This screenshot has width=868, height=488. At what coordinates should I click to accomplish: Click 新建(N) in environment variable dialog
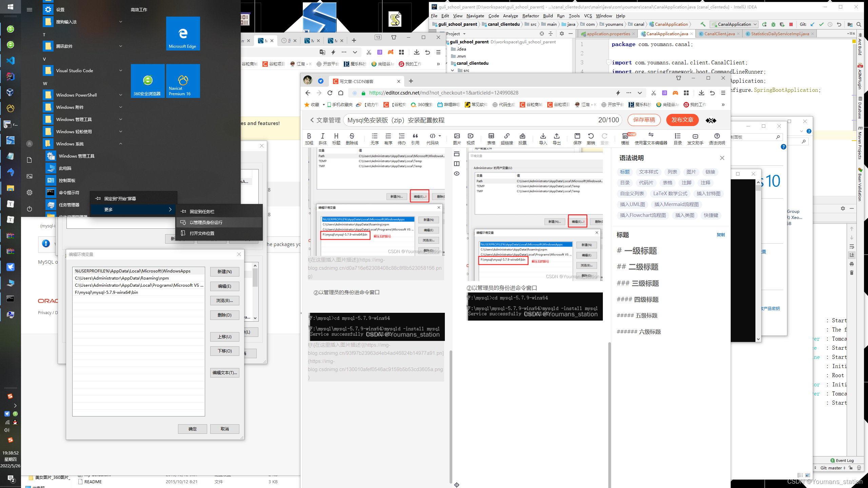coord(224,272)
